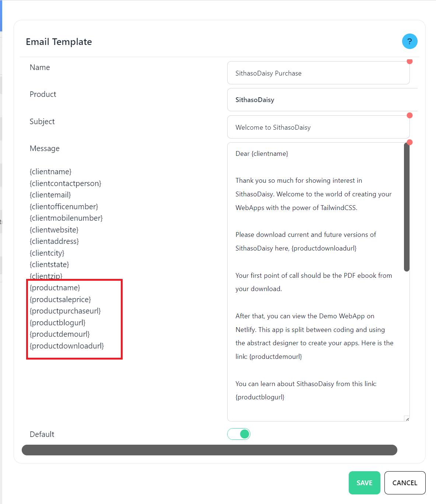
Task: Open the Product dropdown showing SithasoDaisy
Action: (x=322, y=100)
